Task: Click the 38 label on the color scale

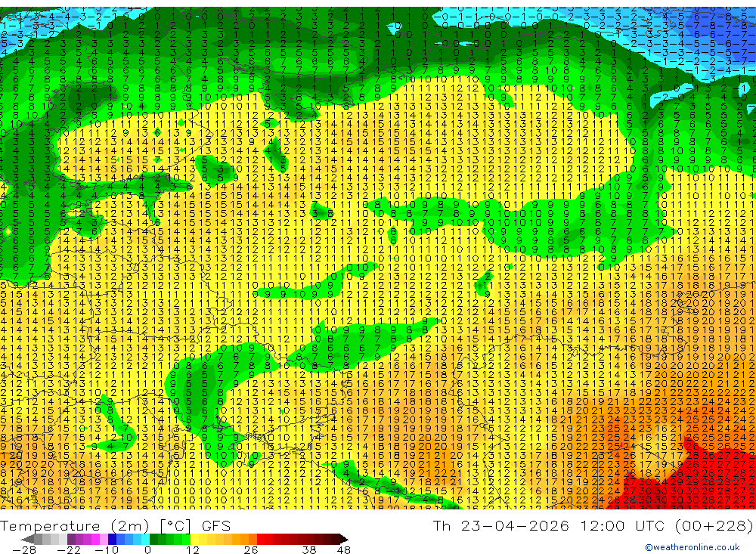Action: coord(308,549)
